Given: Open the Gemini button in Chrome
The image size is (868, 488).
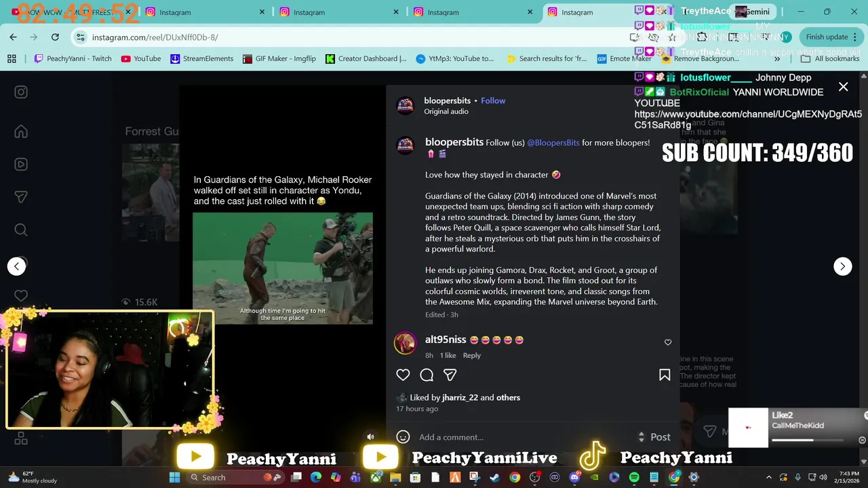Looking at the screenshot, I should [x=753, y=12].
